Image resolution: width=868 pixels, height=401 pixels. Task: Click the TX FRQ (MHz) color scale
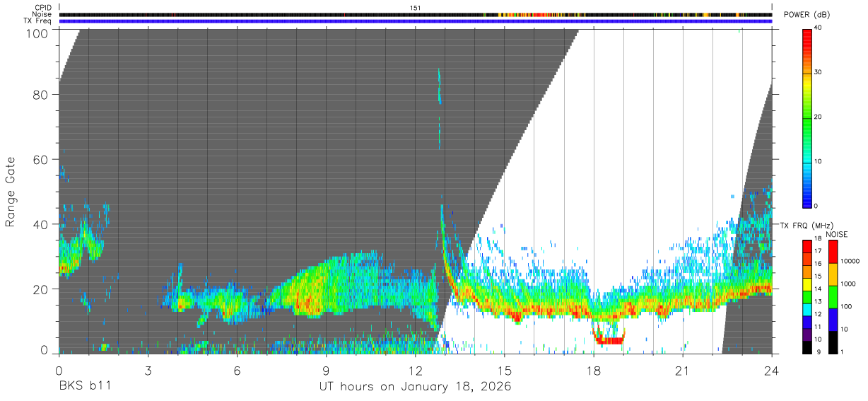[807, 297]
